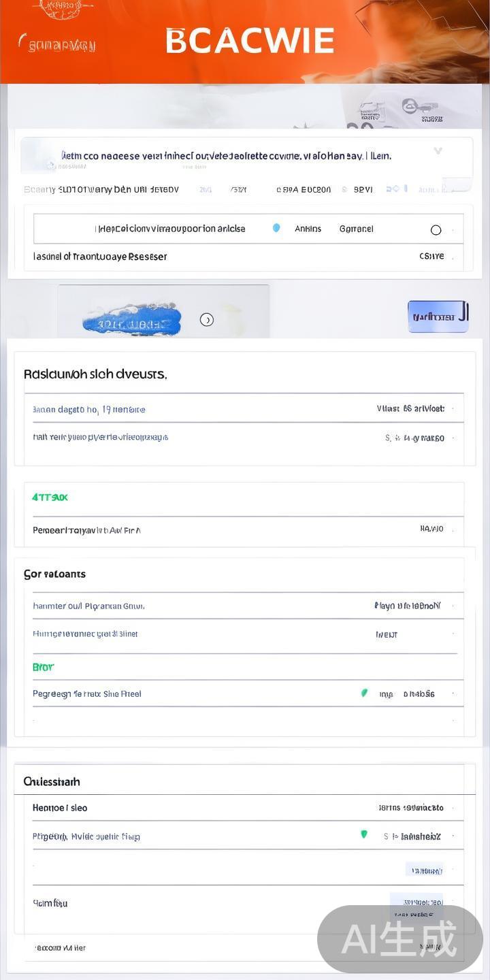Click green shield icon in Ptrgeorg row
Image resolution: width=490 pixels, height=980 pixels.
tap(364, 834)
